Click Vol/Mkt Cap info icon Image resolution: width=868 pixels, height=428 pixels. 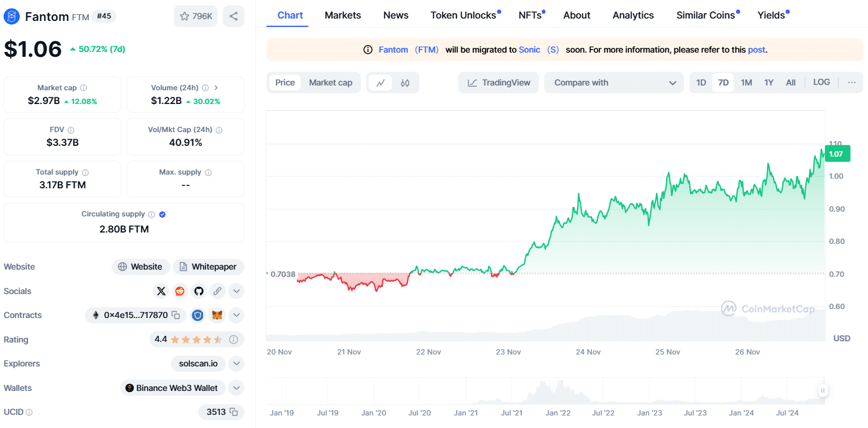click(219, 130)
